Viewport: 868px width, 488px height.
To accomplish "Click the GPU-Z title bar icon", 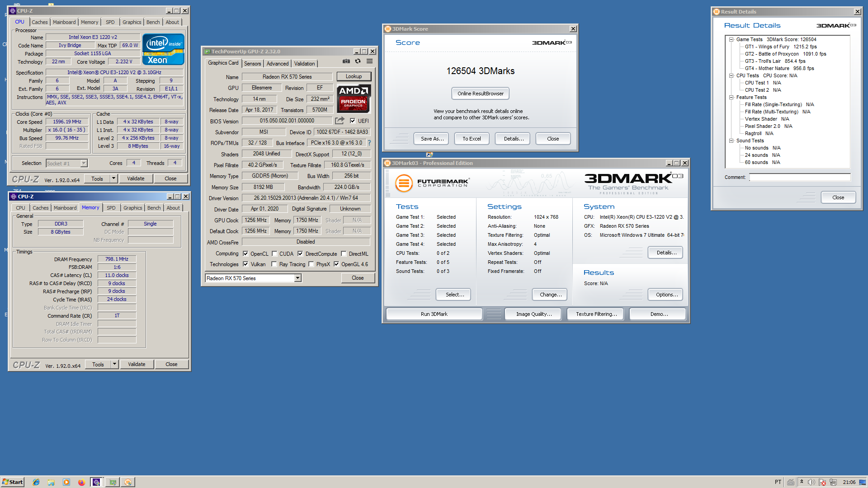I will point(207,52).
